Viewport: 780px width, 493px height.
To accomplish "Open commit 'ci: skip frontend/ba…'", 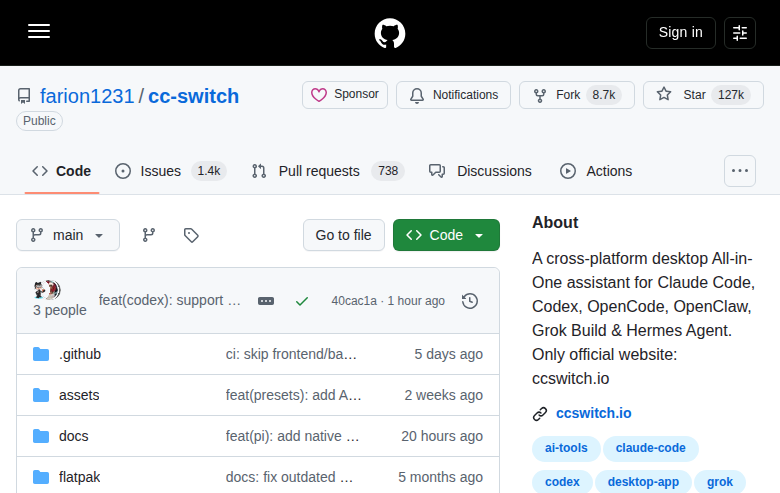I will [x=291, y=354].
